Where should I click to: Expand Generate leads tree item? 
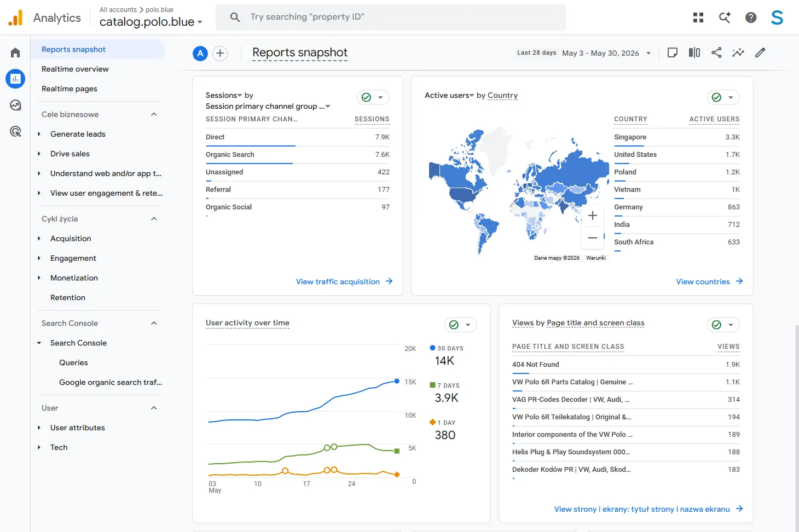pyautogui.click(x=39, y=134)
